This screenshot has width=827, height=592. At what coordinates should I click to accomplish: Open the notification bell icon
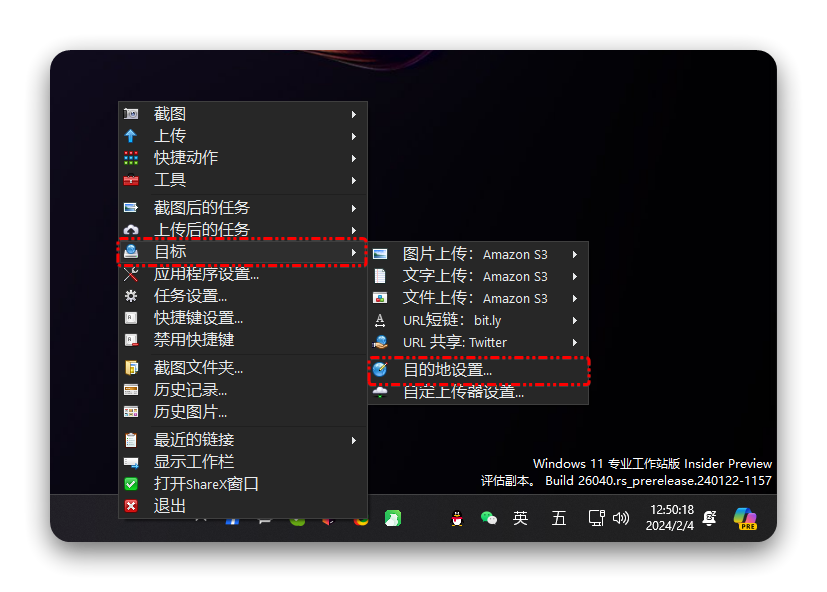(x=710, y=518)
